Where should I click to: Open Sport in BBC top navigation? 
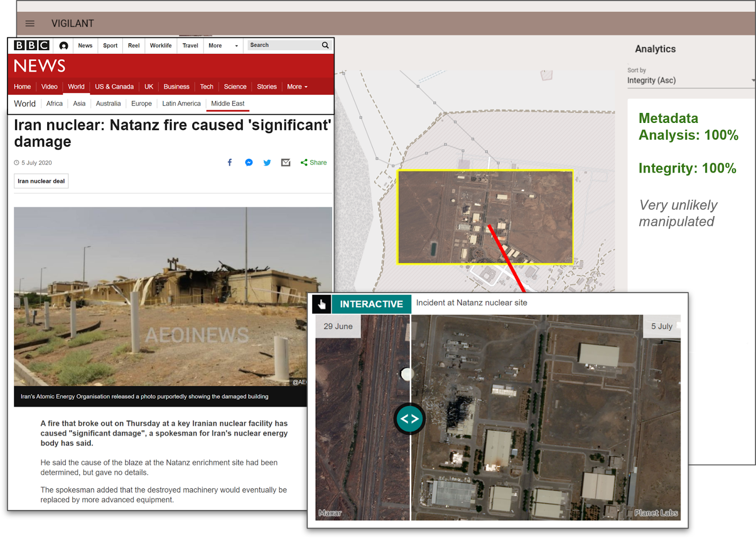[x=110, y=46]
